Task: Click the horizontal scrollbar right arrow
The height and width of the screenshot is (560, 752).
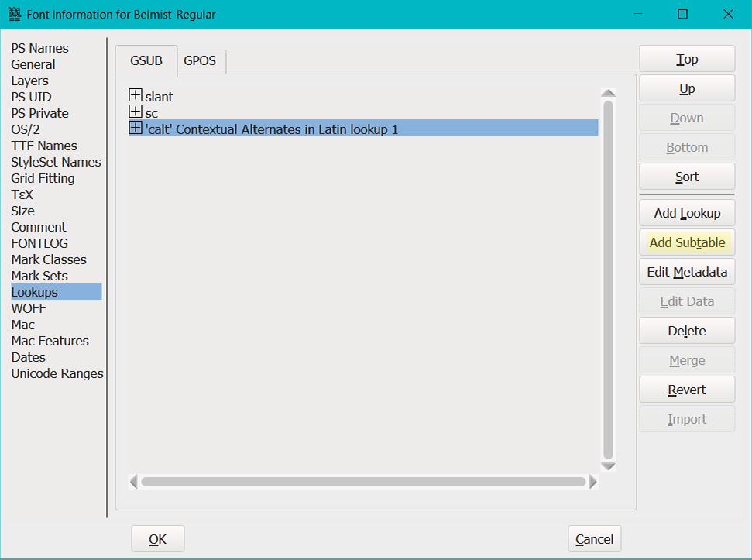Action: point(593,482)
